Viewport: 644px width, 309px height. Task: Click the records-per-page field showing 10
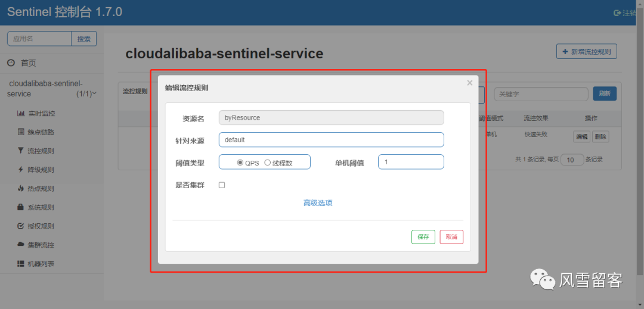[572, 160]
